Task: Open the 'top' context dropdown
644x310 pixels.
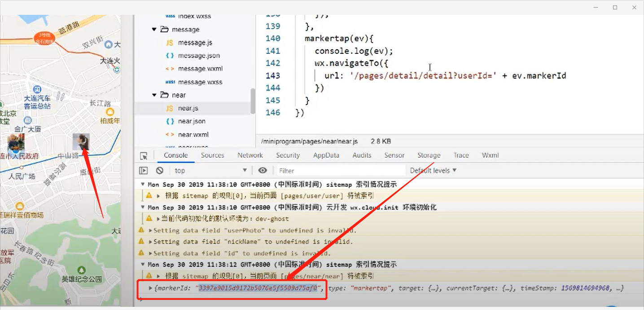Action: coord(210,170)
